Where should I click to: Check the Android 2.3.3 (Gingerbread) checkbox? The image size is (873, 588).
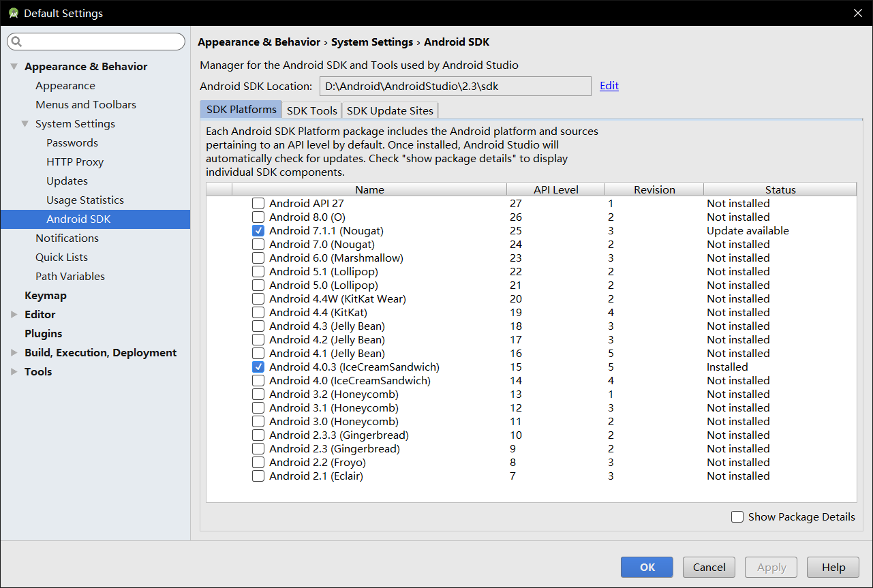tap(258, 435)
